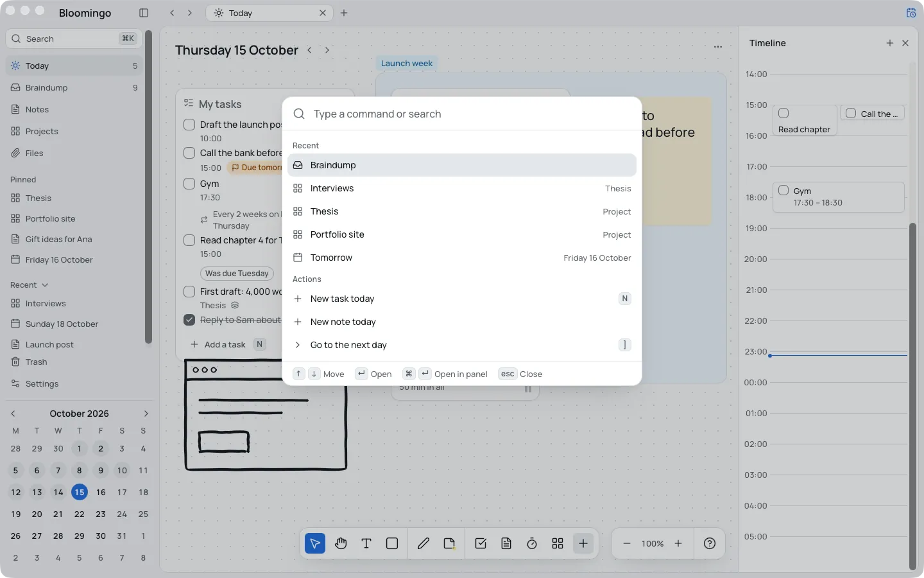Insert a note document from toolbar
This screenshot has width=924, height=578.
[x=506, y=543]
